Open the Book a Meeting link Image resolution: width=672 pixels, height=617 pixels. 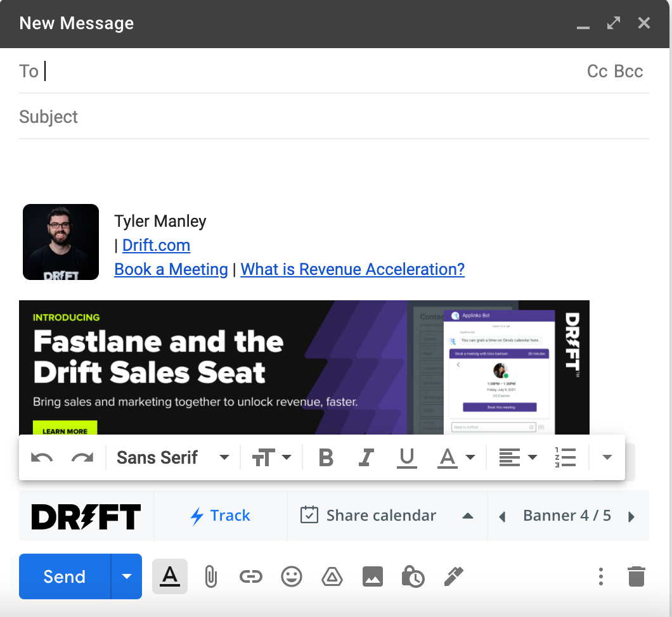[x=171, y=269]
